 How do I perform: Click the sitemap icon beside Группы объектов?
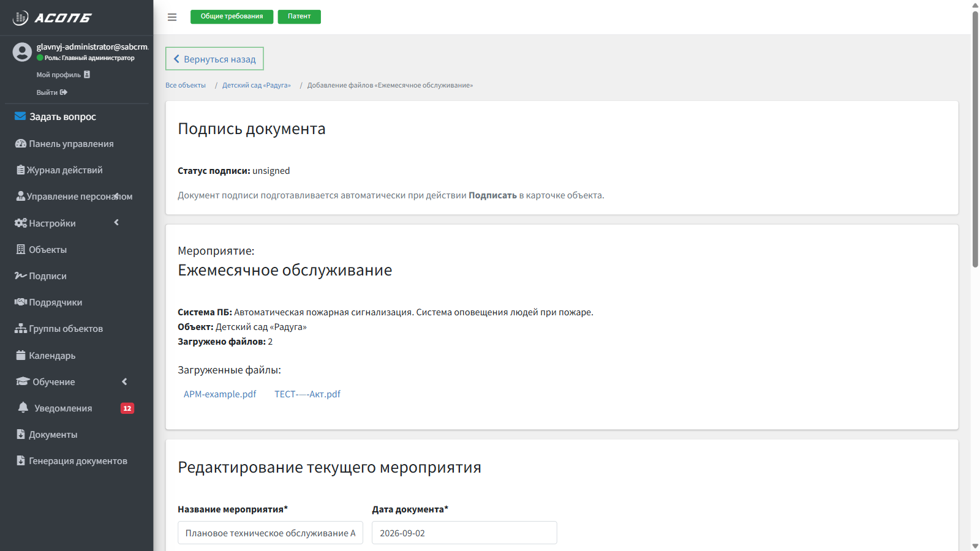point(21,328)
